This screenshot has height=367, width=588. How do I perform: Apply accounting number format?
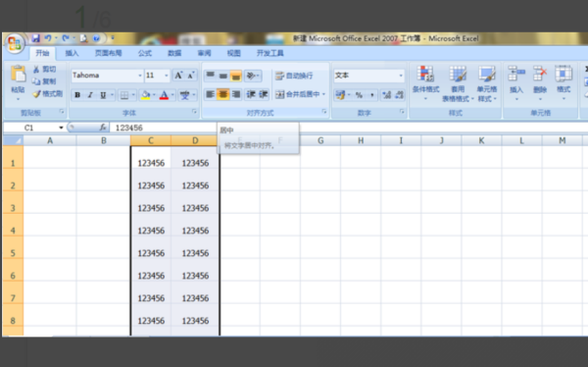point(340,95)
